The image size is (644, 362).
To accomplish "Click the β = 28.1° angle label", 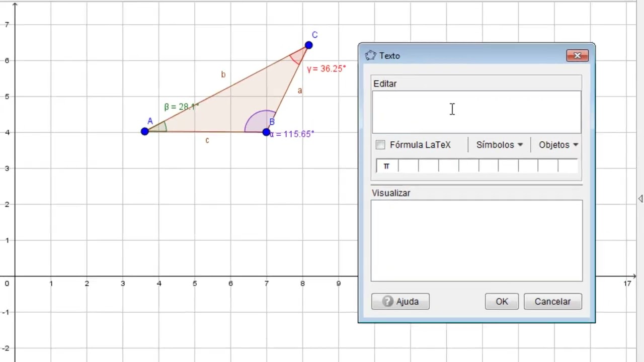I will (181, 107).
